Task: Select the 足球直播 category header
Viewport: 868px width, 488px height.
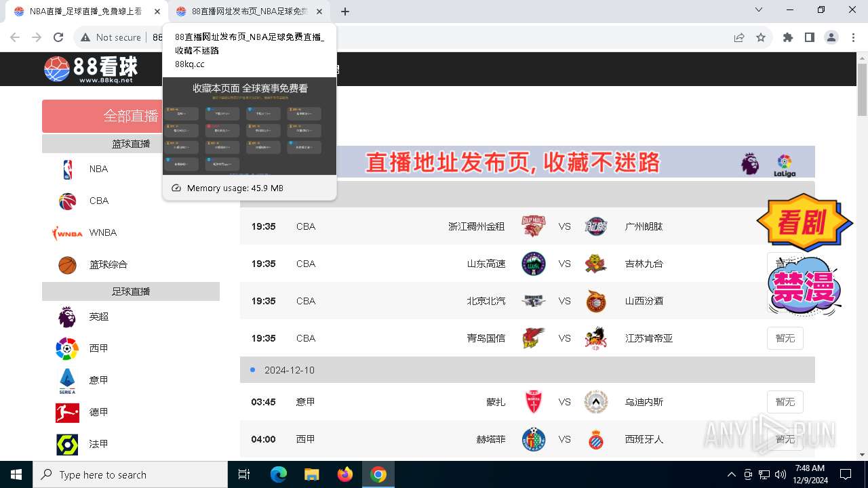Action: pos(131,291)
